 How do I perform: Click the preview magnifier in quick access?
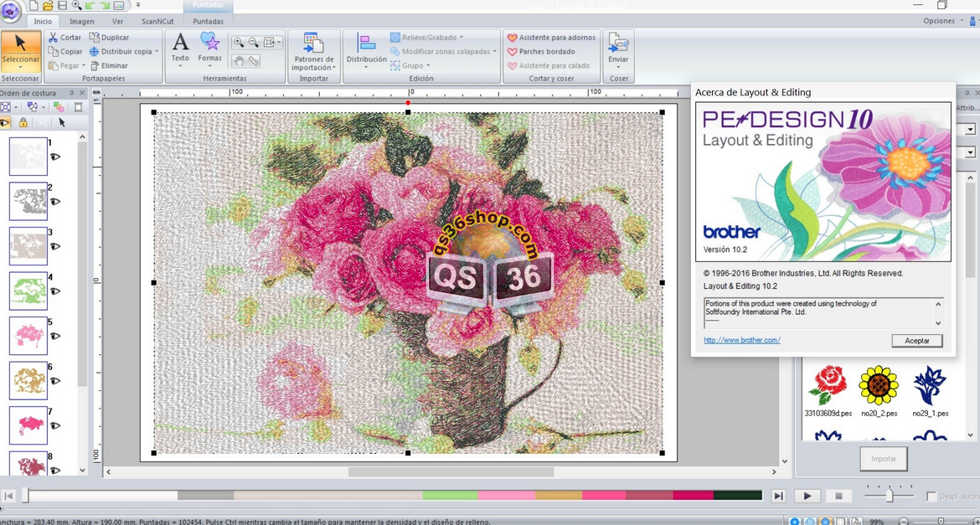[x=76, y=6]
